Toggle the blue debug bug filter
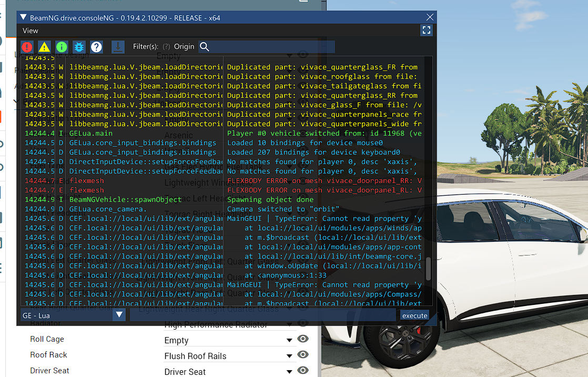588x377 pixels. (79, 47)
